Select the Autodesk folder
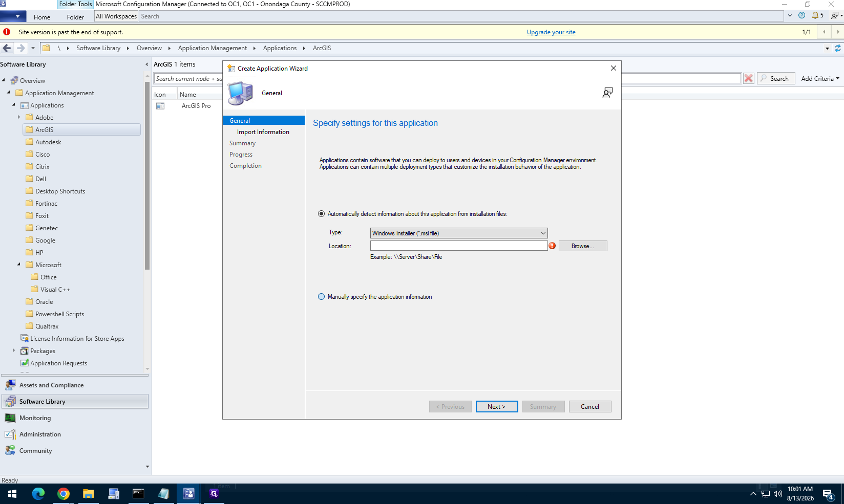This screenshot has width=844, height=504. [x=48, y=142]
